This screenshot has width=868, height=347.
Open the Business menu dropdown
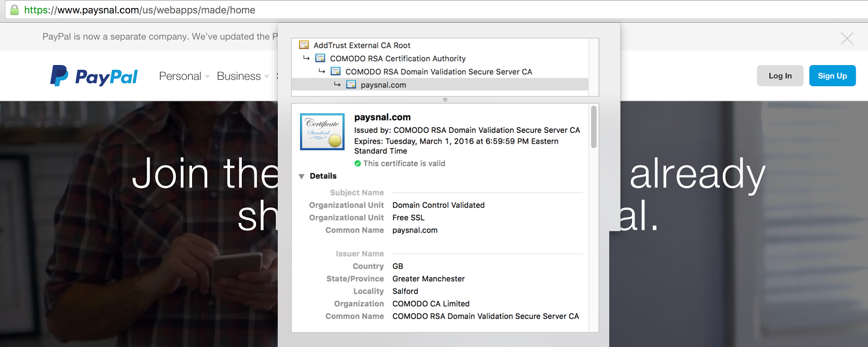pos(243,76)
